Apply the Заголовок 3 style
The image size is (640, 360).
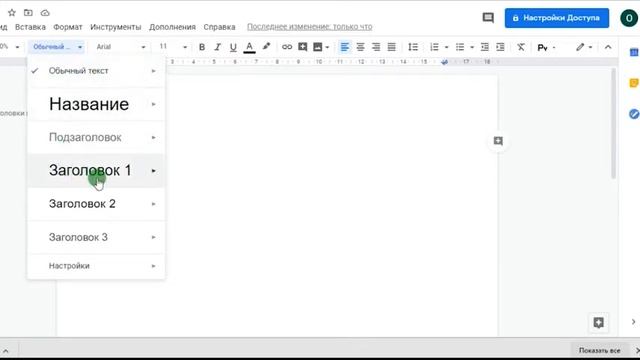[x=96, y=237]
